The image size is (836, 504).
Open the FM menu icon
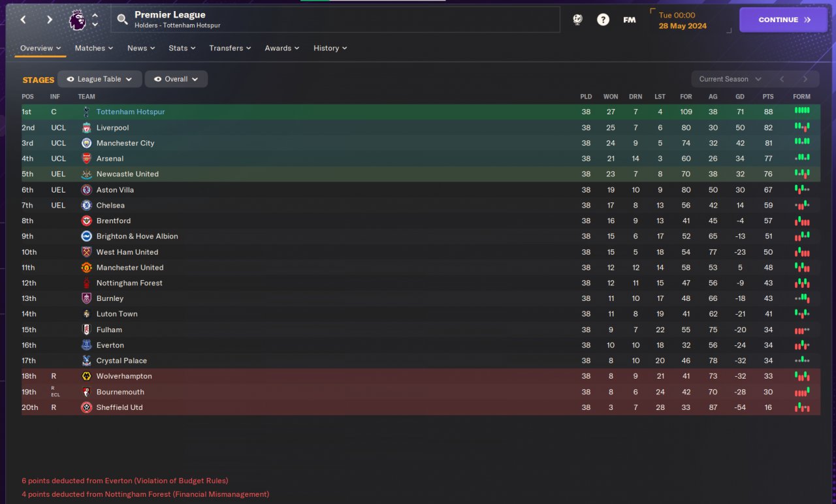click(629, 20)
